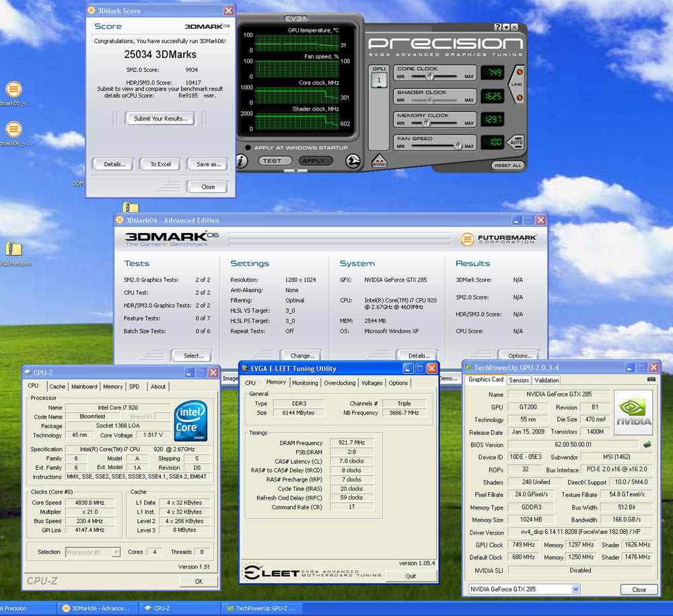Open the 3dmark05 desktop shortcut icon
Image resolution: width=673 pixels, height=616 pixels.
pyautogui.click(x=13, y=90)
